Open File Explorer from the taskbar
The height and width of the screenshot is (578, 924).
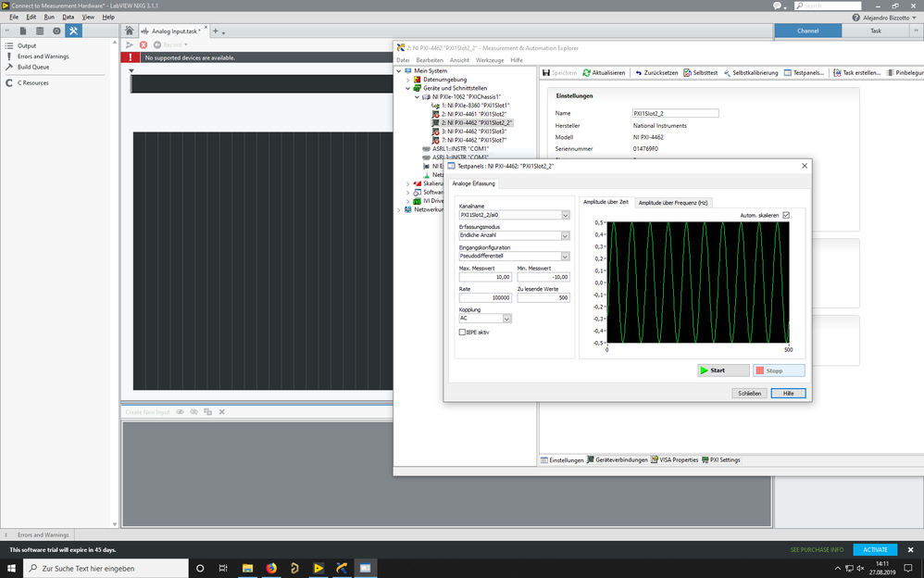click(247, 568)
